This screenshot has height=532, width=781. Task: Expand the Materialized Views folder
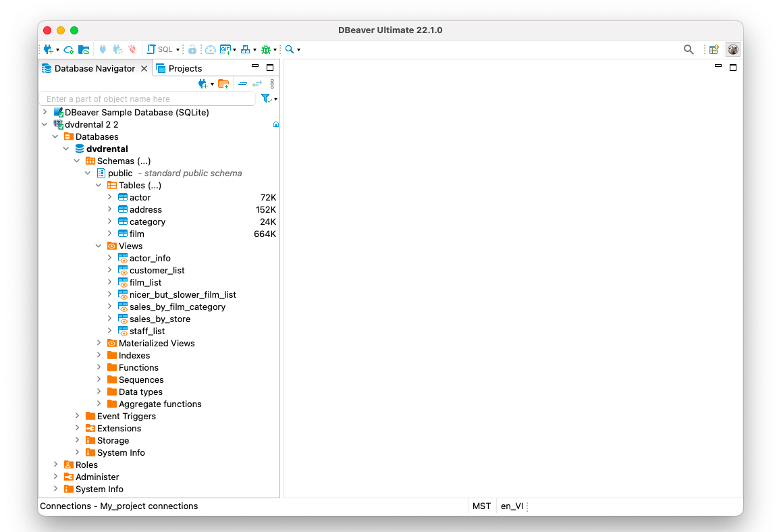[99, 343]
